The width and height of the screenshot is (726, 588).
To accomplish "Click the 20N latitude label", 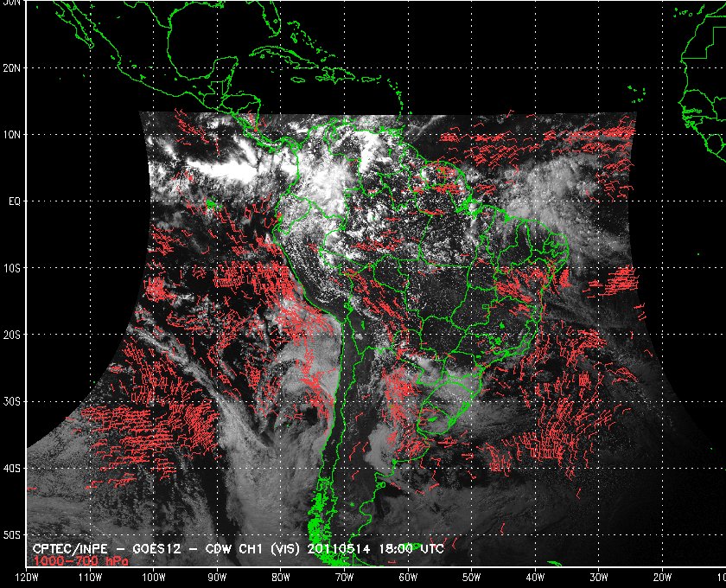I will [12, 68].
